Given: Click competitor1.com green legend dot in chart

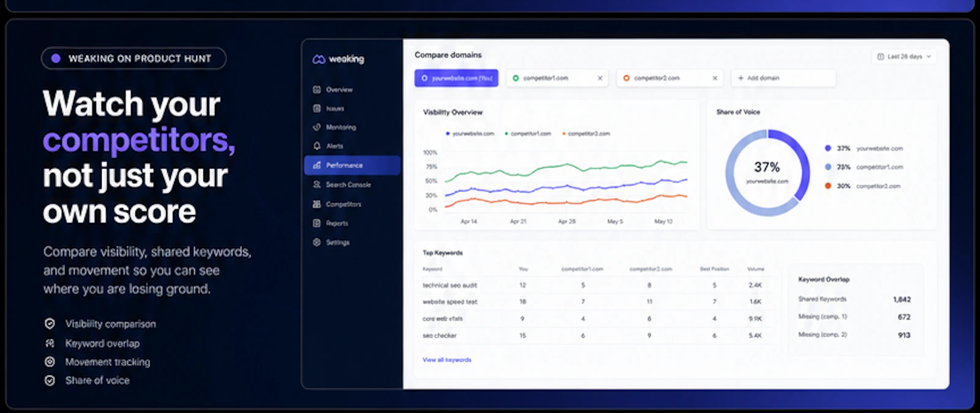Looking at the screenshot, I should coord(506,134).
